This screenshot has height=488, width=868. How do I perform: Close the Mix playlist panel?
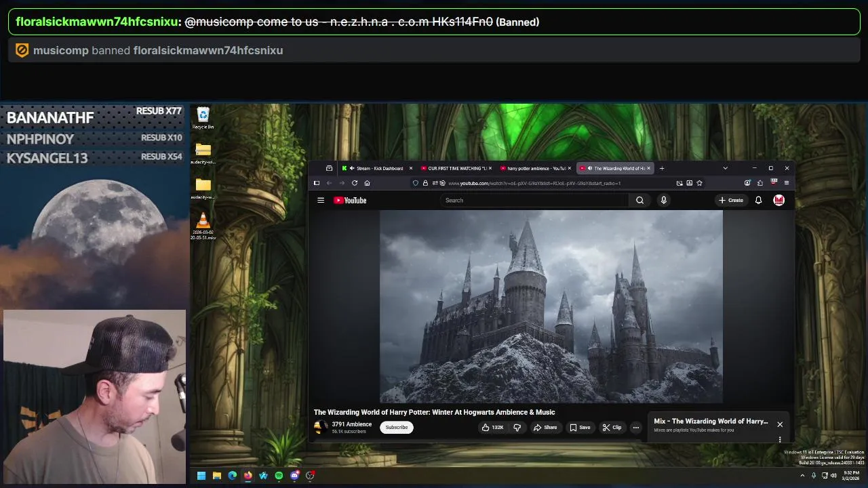pos(780,424)
